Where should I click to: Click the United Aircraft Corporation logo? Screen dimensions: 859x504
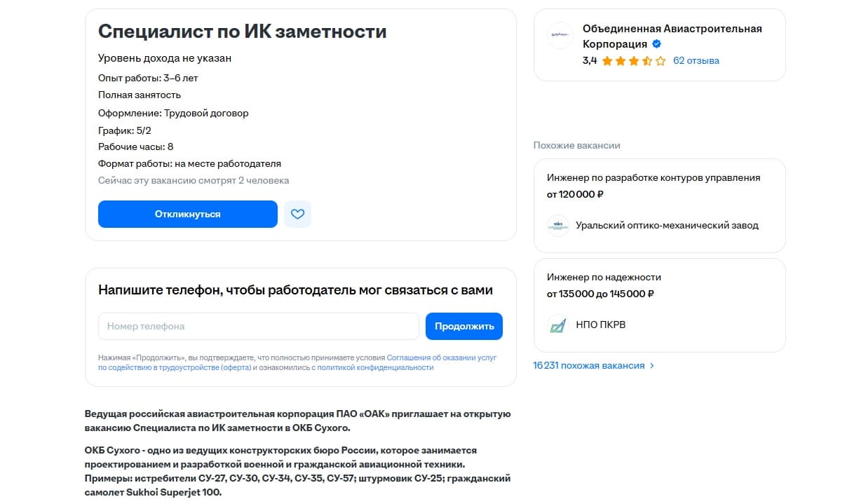pos(560,35)
